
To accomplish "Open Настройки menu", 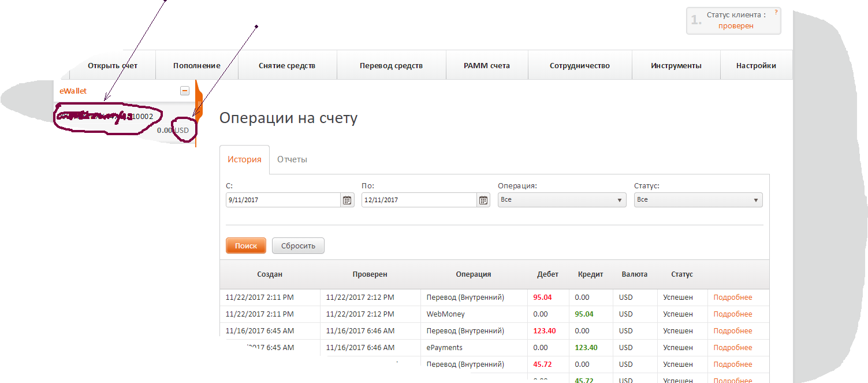I will click(756, 65).
